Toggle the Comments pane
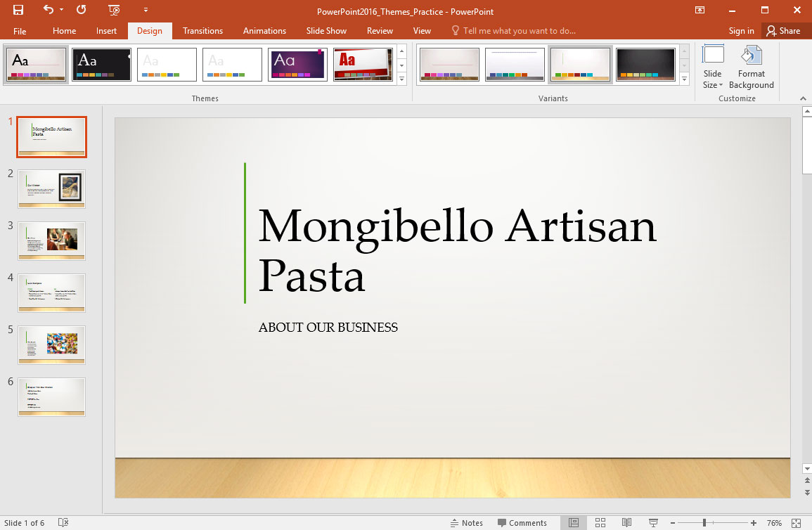Image resolution: width=812 pixels, height=530 pixels. point(523,522)
